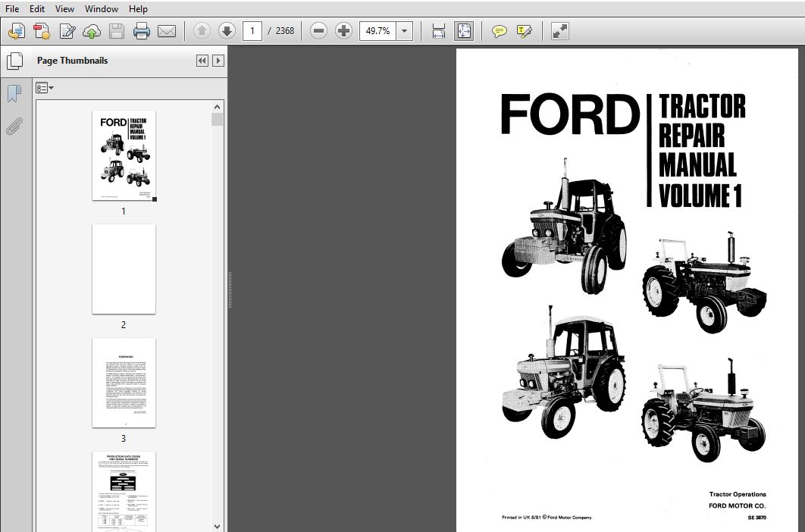
Task: Open the View menu
Action: 64,9
